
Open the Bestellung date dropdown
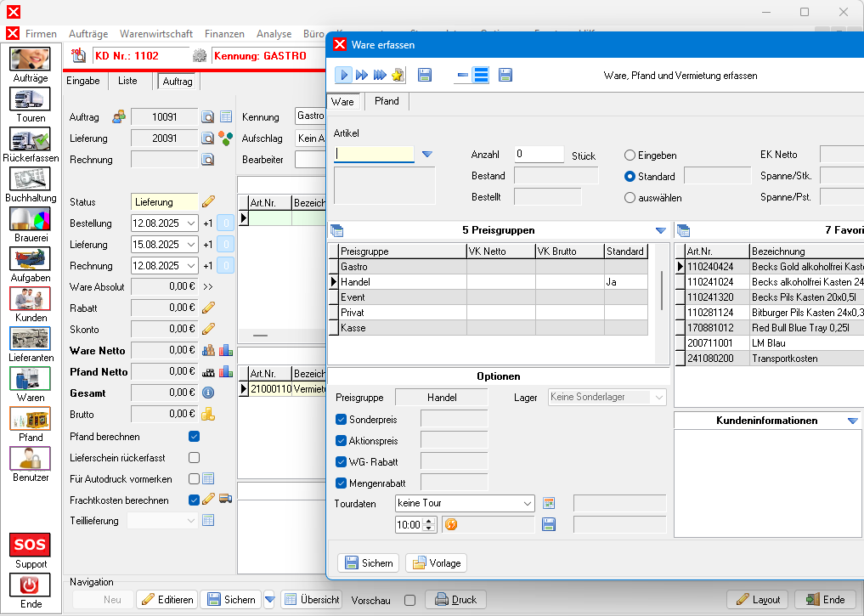coord(190,223)
